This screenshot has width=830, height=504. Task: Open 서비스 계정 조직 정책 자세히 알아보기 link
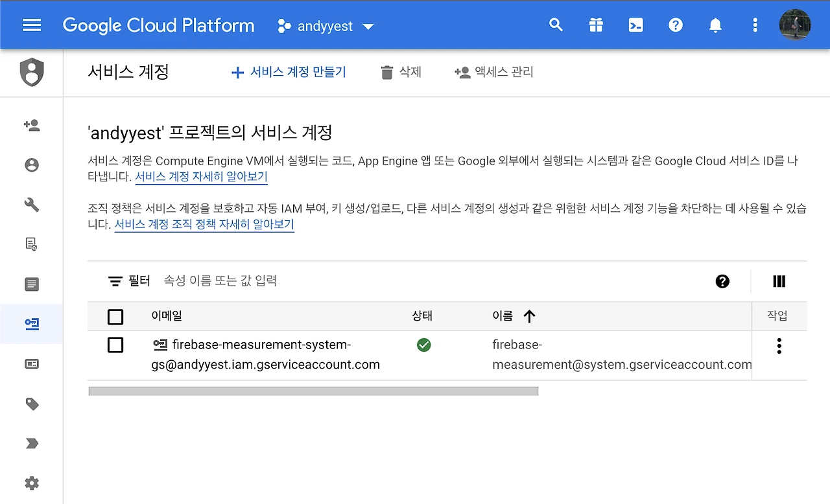click(x=204, y=225)
